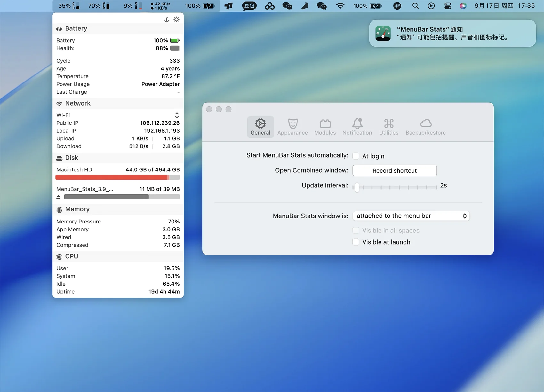544x392 pixels.
Task: Eject the MenuBar_Stats disk image
Action: point(58,197)
